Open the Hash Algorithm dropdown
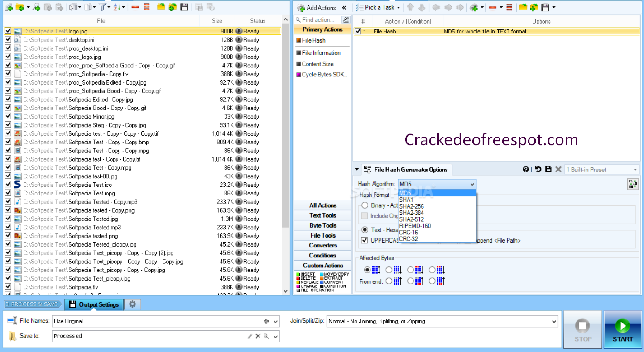Image resolution: width=644 pixels, height=352 pixels. coord(437,184)
